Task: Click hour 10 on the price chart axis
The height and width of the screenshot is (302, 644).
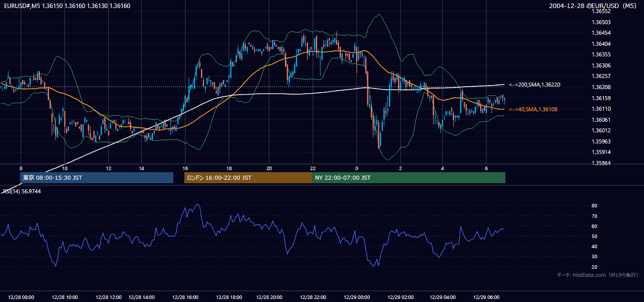Action: [65, 168]
